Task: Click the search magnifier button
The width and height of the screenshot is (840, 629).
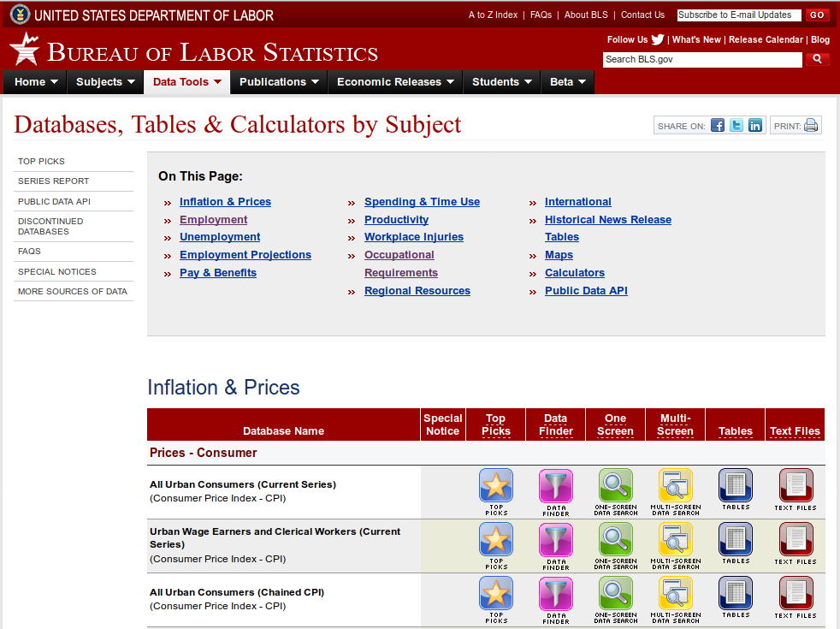Action: pyautogui.click(x=817, y=59)
